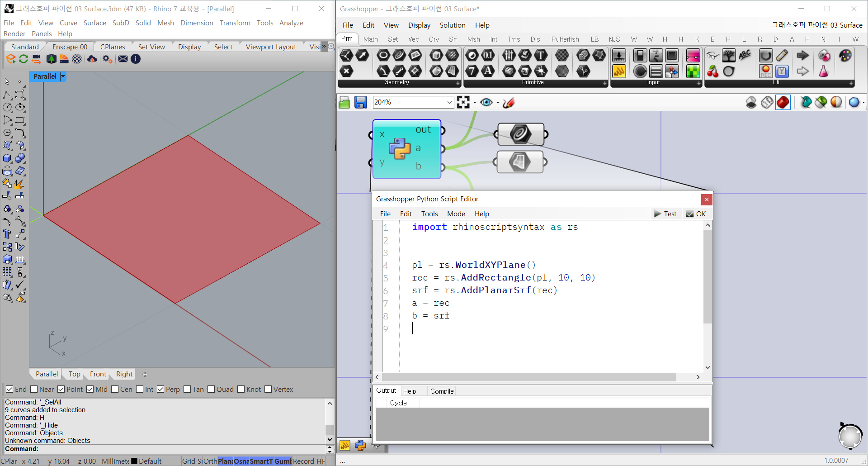Viewport: 868px width, 466px height.
Task: Open the Surface menu in Rhino
Action: [94, 23]
